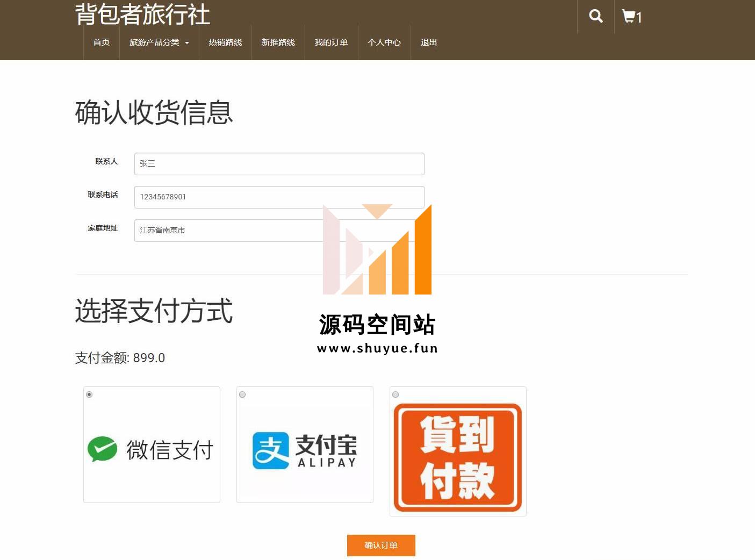Click the 选择支付方式 heading
The image size is (755, 560).
[154, 311]
